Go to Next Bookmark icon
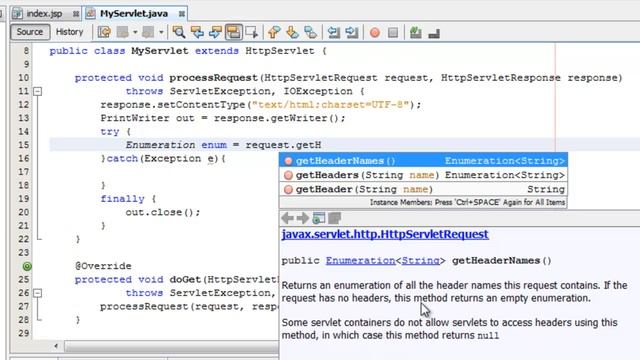This screenshot has height=360, width=640. pos(292,32)
